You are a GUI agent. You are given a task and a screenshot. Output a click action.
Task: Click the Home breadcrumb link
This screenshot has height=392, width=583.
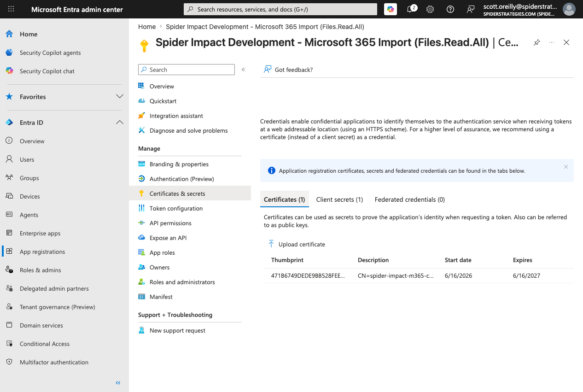147,27
